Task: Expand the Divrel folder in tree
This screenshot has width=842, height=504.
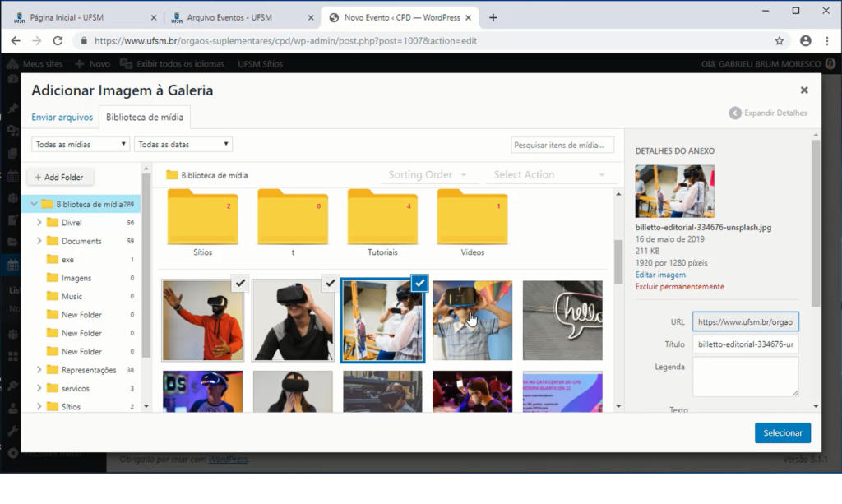Action: pos(39,223)
